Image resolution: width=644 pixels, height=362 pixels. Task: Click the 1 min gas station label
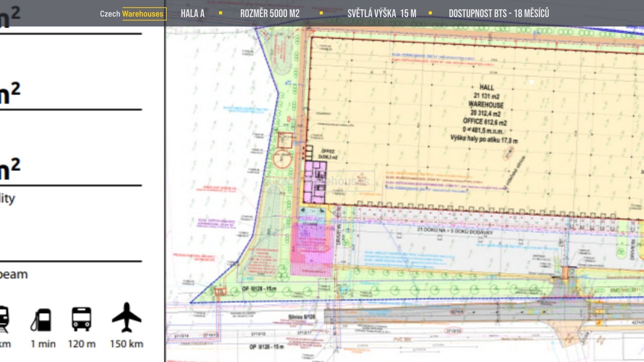pos(43,344)
